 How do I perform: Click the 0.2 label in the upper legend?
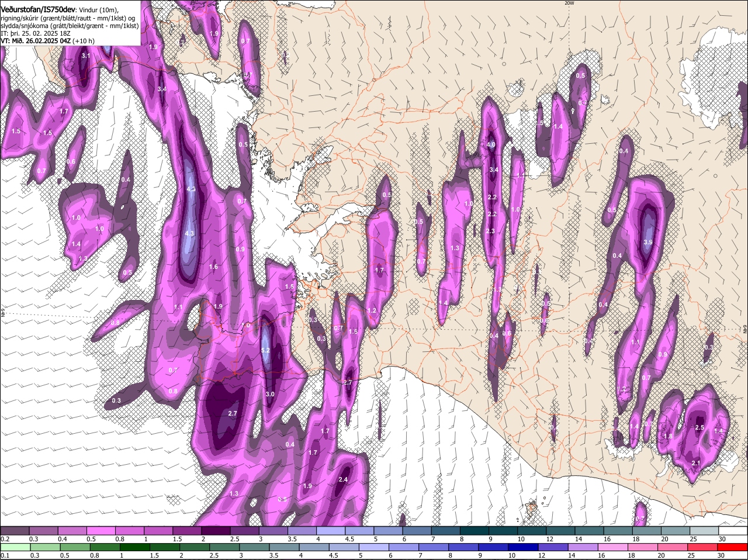5,539
